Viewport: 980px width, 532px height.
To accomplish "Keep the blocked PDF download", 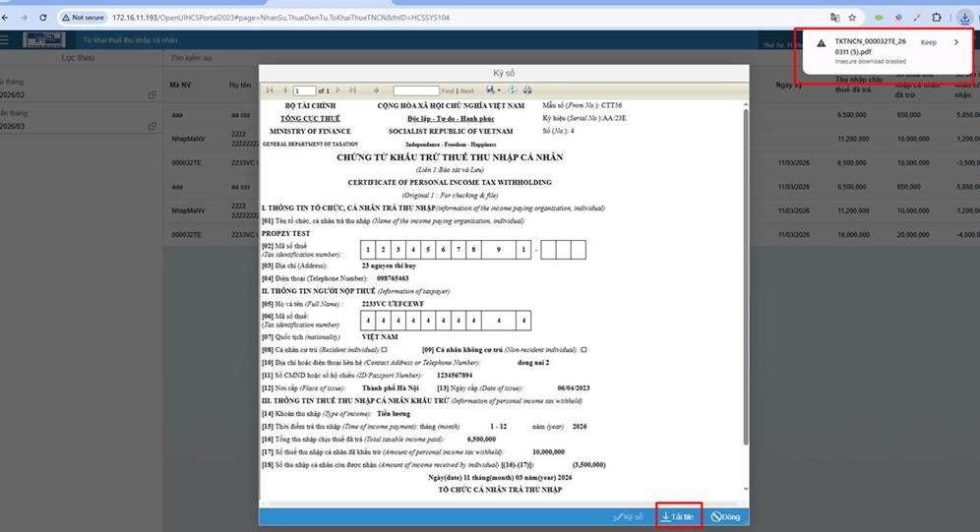I will point(928,42).
